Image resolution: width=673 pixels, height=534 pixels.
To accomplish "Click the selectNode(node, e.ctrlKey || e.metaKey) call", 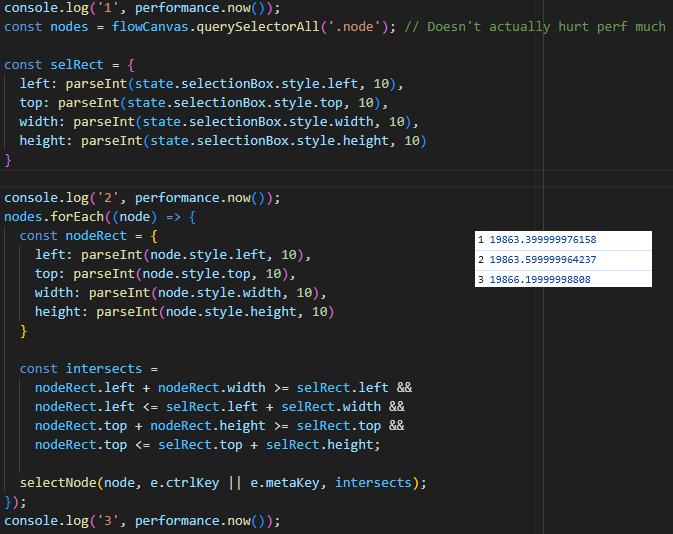I will coord(223,482).
